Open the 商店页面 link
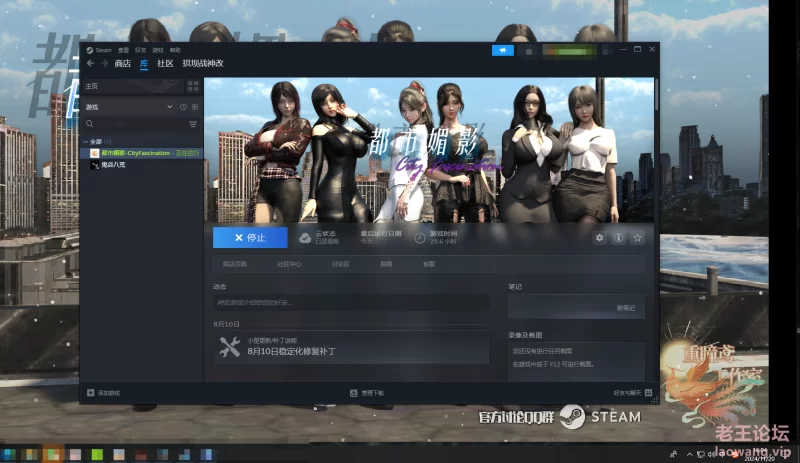The height and width of the screenshot is (463, 800). click(235, 264)
